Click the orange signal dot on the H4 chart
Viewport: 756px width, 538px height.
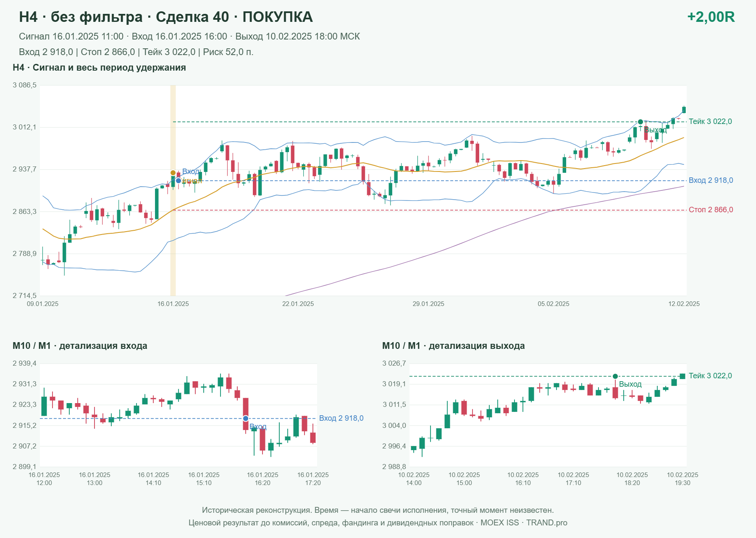point(173,173)
